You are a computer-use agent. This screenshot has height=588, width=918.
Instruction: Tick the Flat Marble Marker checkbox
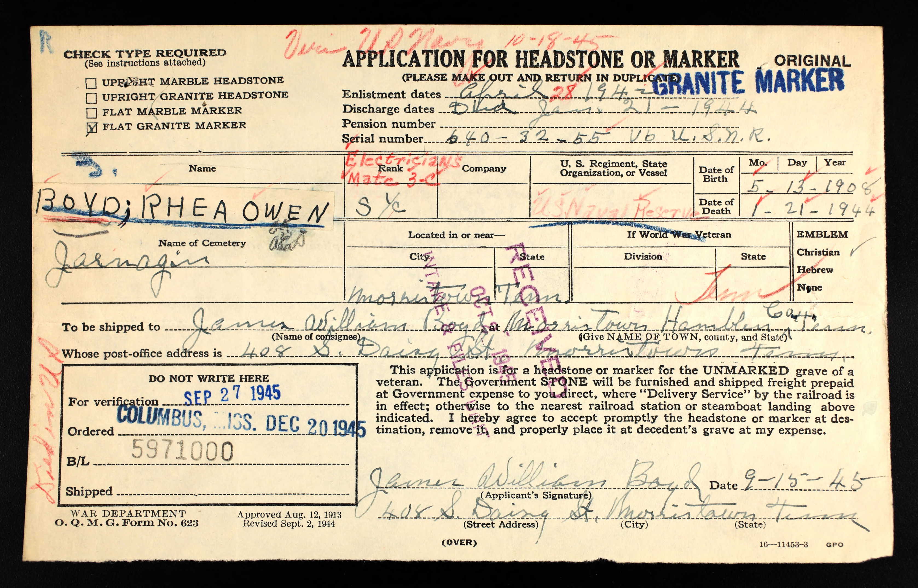pyautogui.click(x=91, y=113)
